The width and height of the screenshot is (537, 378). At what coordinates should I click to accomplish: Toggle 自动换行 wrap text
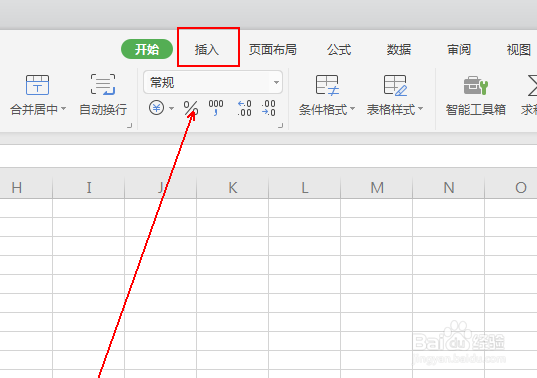103,95
